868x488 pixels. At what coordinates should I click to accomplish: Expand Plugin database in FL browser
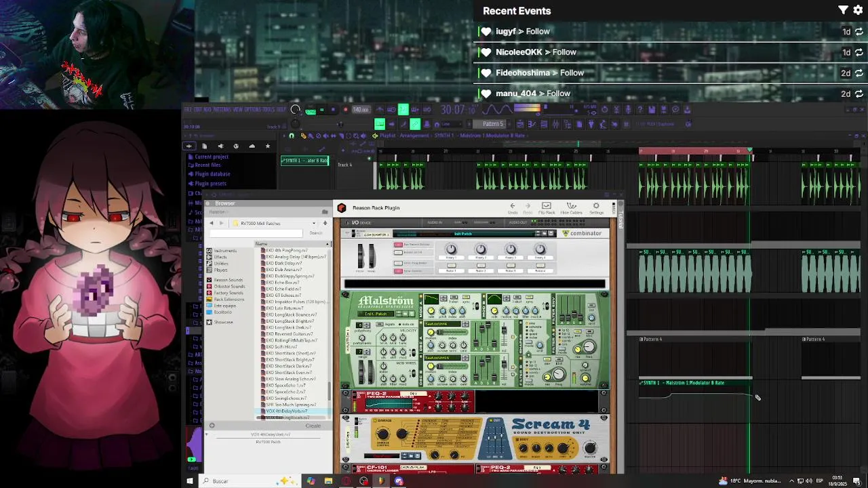tap(212, 174)
